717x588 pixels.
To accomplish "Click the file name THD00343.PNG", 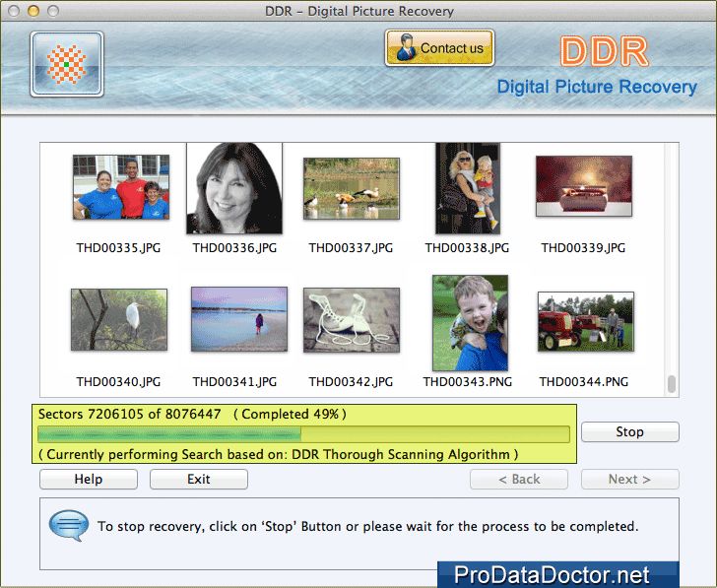I will (467, 382).
